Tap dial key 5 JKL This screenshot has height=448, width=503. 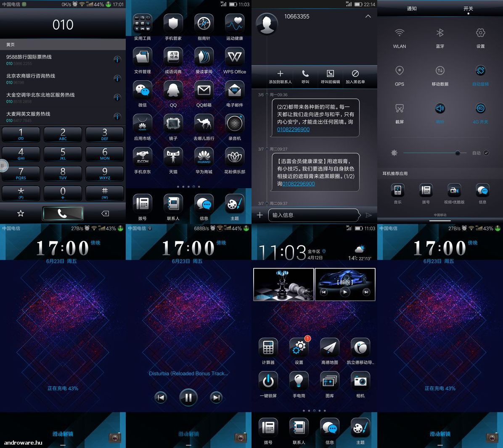(63, 154)
